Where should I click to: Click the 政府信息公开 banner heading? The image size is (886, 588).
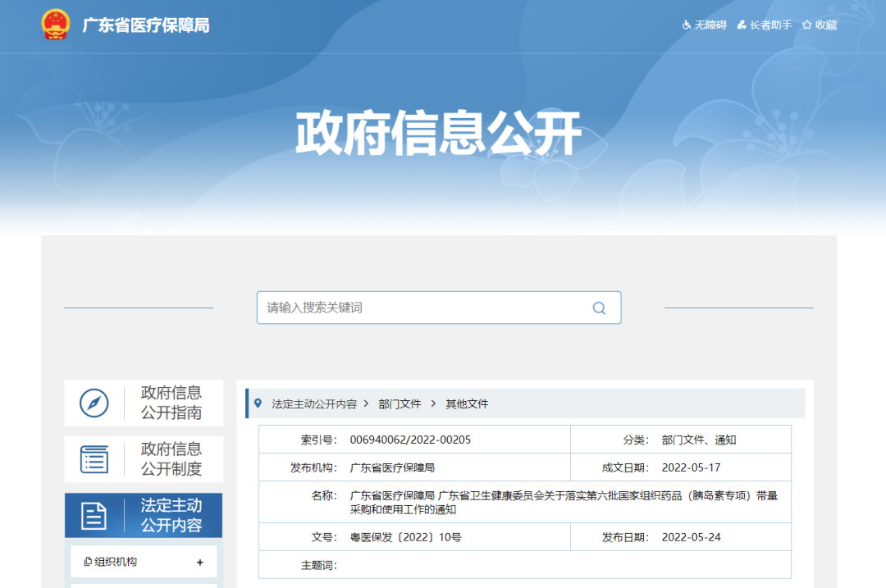(x=438, y=134)
